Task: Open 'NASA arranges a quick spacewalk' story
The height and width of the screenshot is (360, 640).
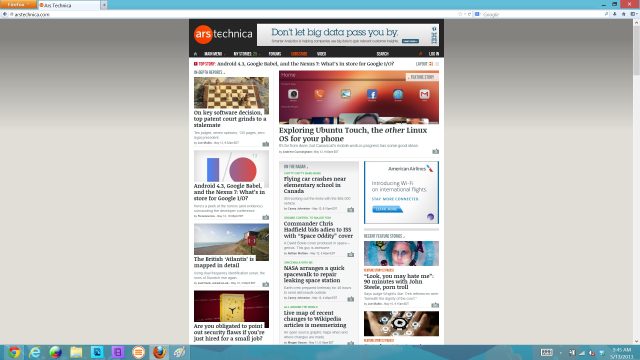Action: [x=314, y=274]
